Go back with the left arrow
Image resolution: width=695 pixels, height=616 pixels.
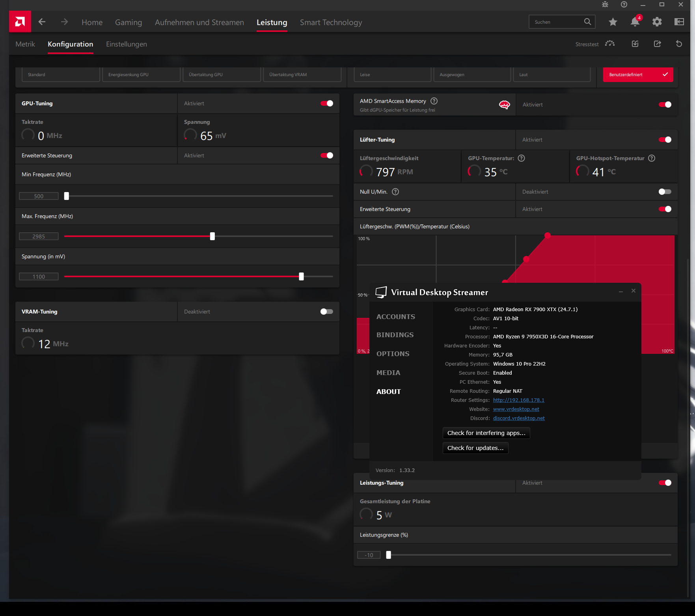[x=42, y=22]
